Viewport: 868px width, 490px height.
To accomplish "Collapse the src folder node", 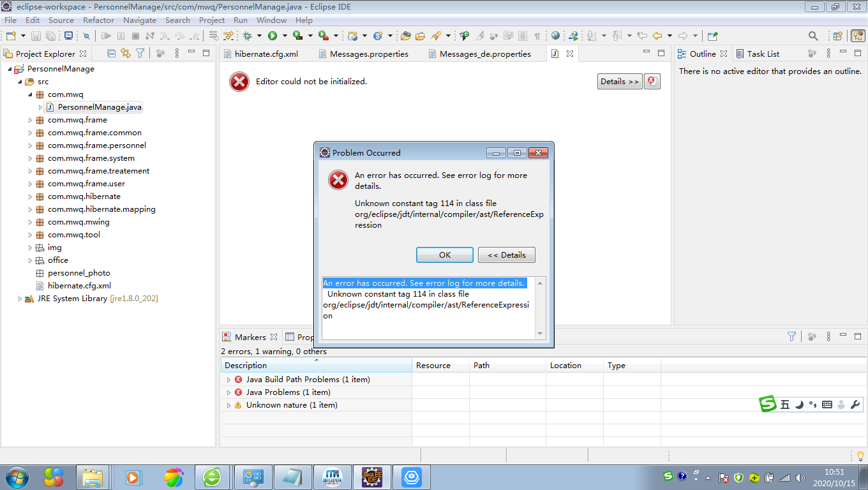I will (20, 82).
